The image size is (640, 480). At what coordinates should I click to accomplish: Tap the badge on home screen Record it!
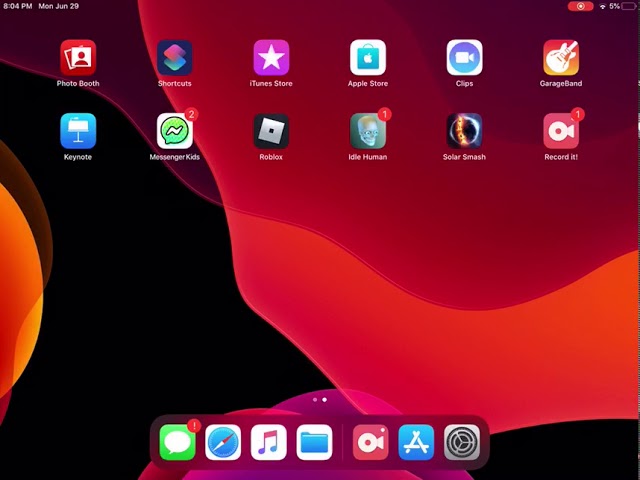click(x=577, y=114)
